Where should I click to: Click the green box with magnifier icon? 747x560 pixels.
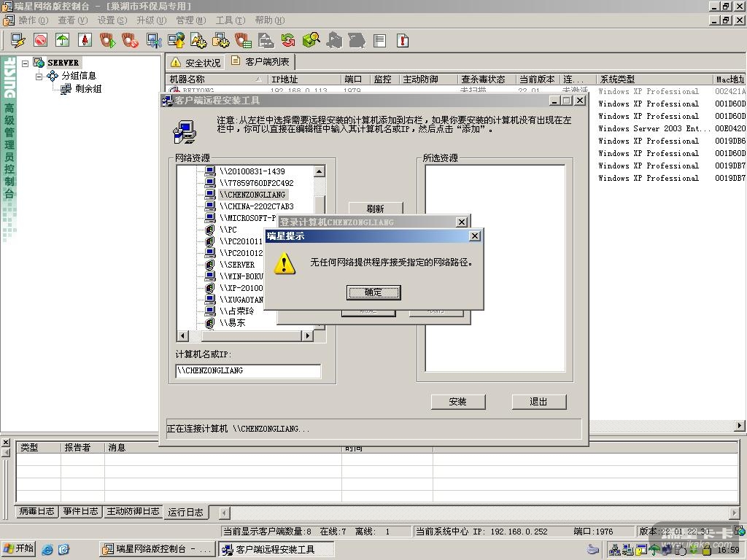pyautogui.click(x=311, y=41)
